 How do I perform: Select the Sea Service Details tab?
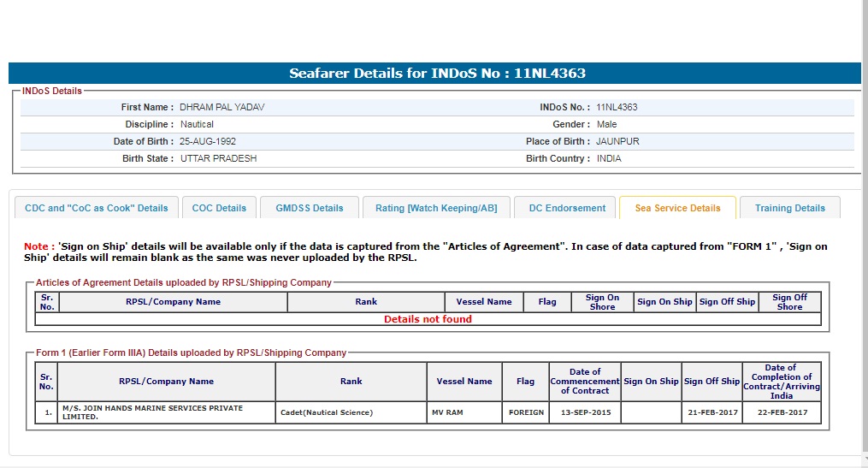(677, 208)
